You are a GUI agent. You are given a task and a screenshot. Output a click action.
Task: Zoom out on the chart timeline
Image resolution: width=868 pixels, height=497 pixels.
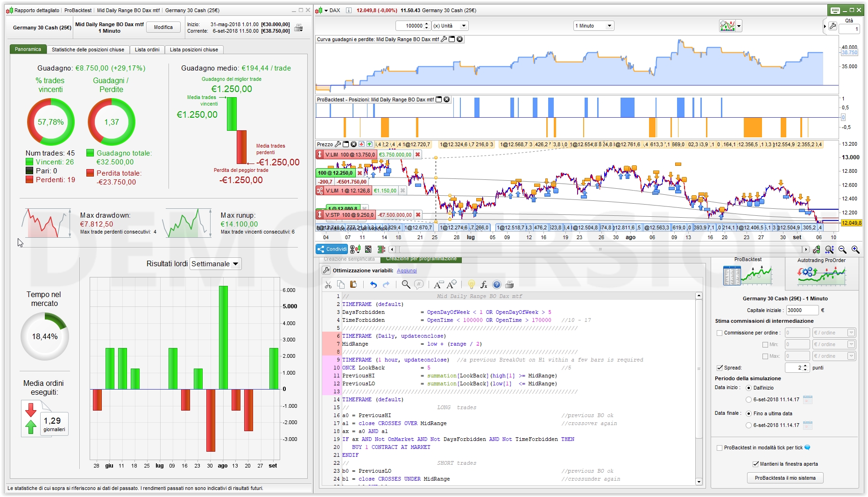pyautogui.click(x=842, y=249)
